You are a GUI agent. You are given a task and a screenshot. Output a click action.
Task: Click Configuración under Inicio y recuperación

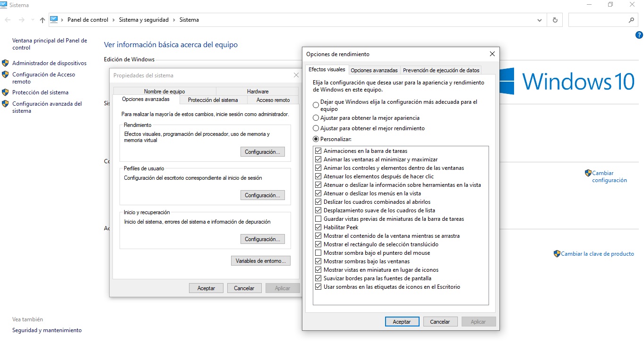point(263,239)
